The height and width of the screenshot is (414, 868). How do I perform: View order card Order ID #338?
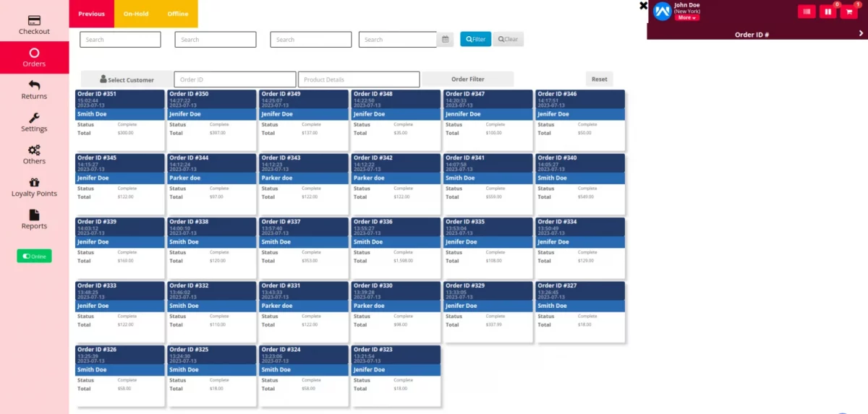[212, 248]
